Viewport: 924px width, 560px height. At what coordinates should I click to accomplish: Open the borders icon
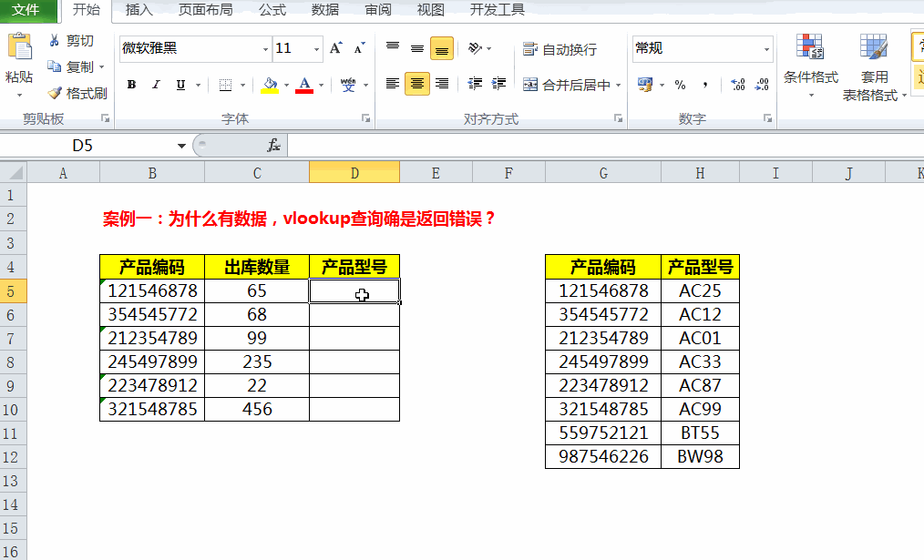coord(225,85)
